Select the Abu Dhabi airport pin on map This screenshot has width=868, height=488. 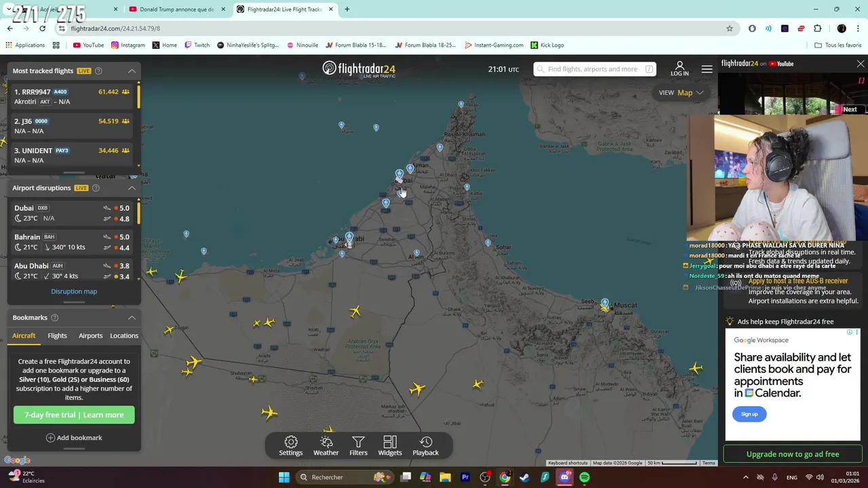[x=349, y=237]
